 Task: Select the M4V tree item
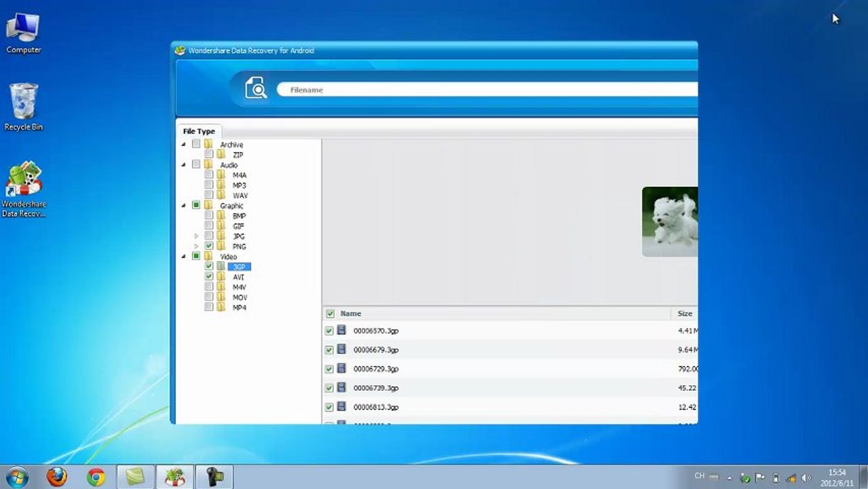239,287
